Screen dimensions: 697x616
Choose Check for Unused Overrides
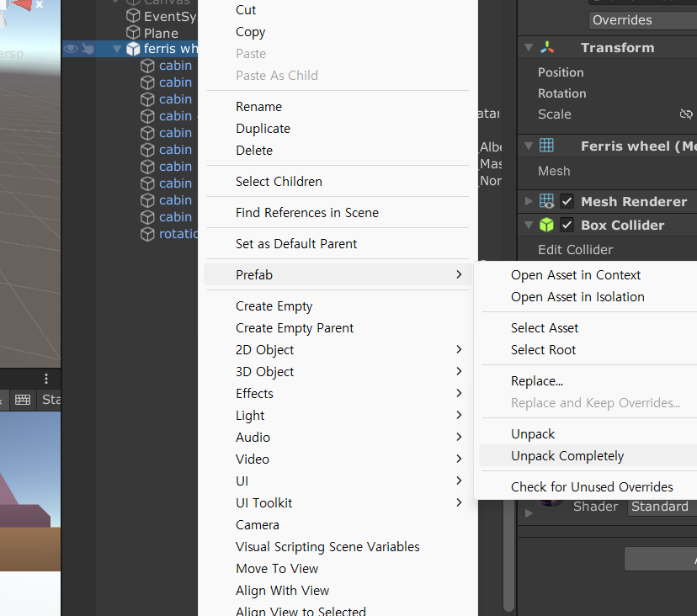588,486
